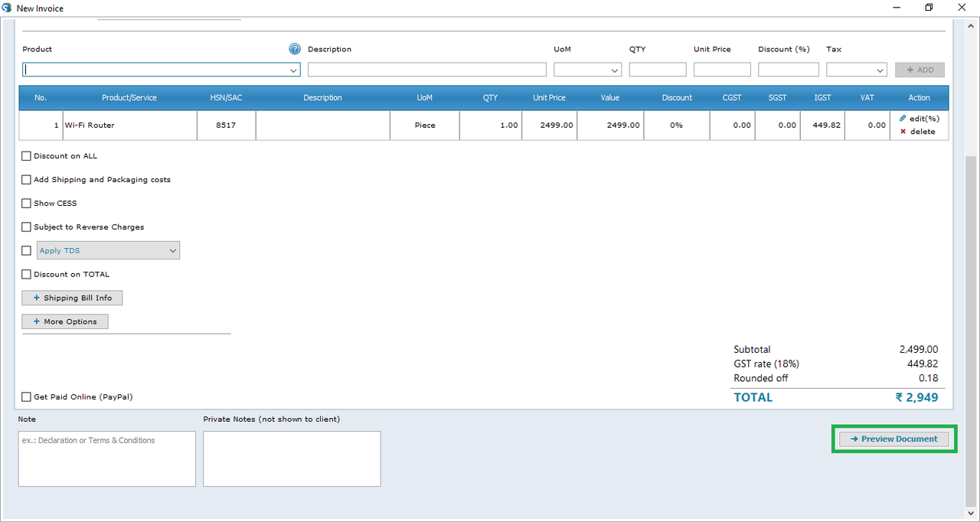
Task: Click the pencil edit icon for Wi-Fi Router
Action: (x=903, y=119)
